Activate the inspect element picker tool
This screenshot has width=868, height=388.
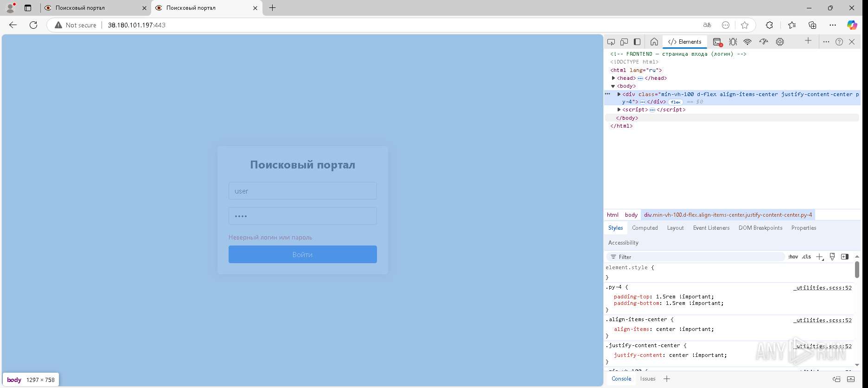611,42
